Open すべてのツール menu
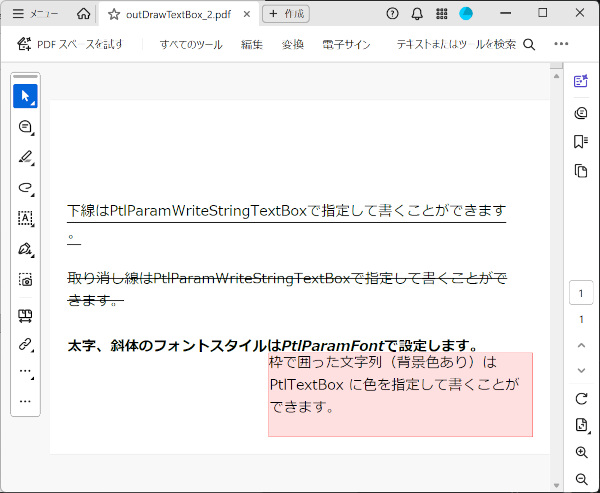Viewport: 600px width, 493px height. point(191,44)
